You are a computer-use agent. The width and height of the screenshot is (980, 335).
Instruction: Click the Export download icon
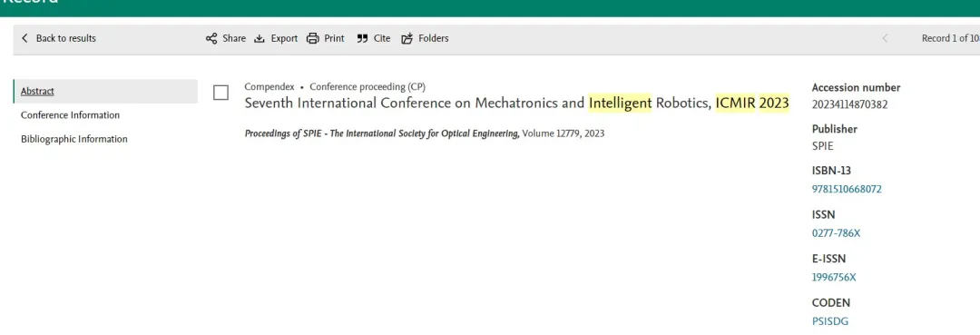pos(260,38)
